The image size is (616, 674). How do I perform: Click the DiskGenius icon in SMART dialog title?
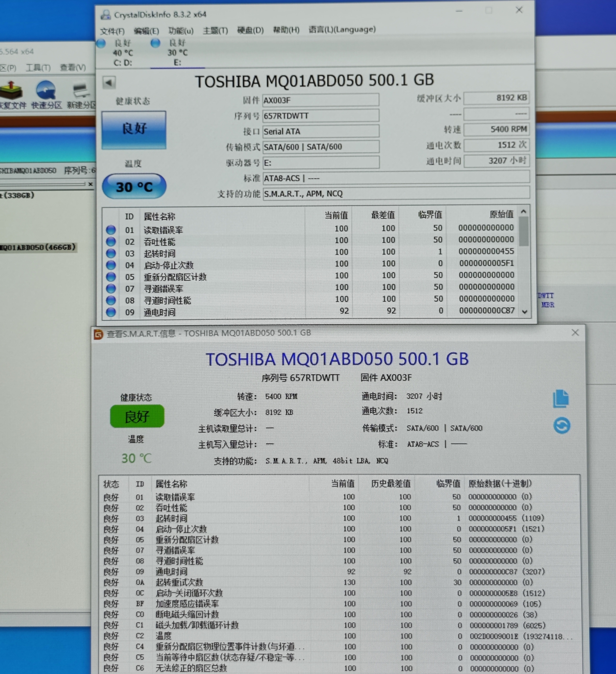[99, 334]
